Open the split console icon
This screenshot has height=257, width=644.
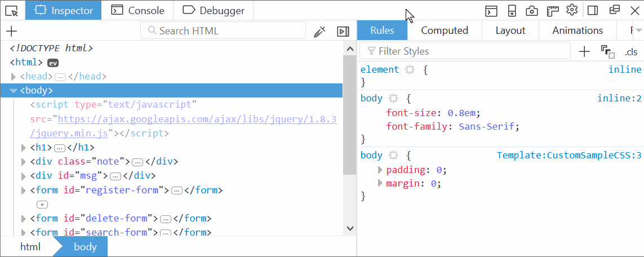pyautogui.click(x=491, y=10)
